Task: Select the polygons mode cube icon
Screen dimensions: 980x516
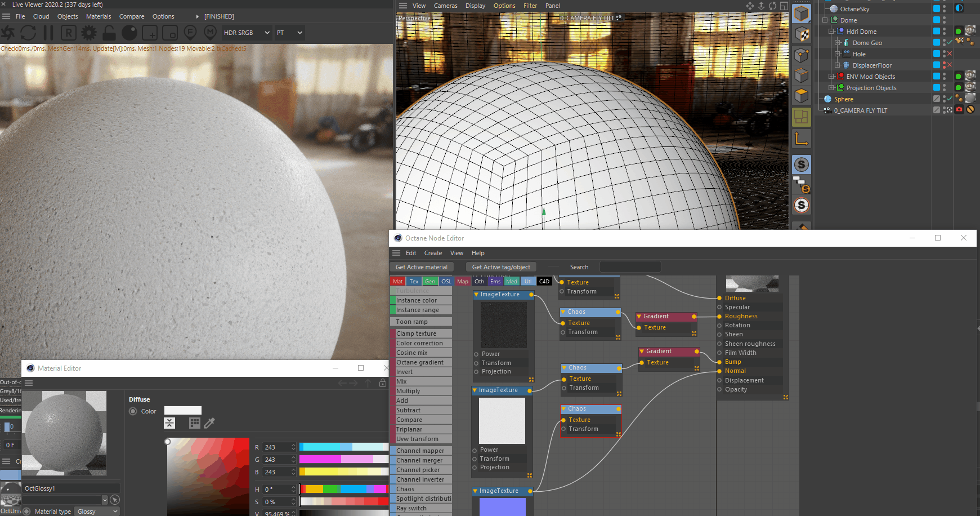Action: (802, 96)
